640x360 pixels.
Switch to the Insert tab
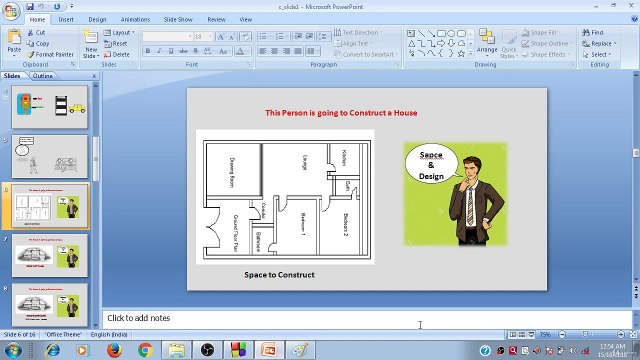[66, 19]
